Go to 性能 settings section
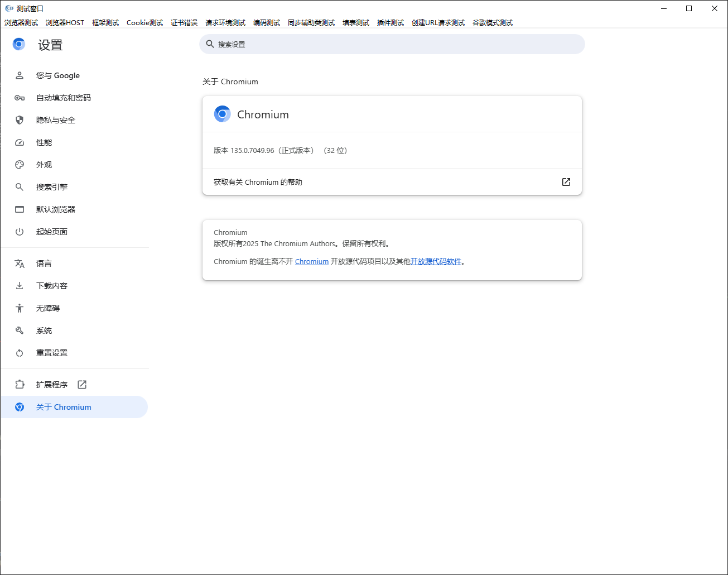The image size is (728, 575). point(74,142)
